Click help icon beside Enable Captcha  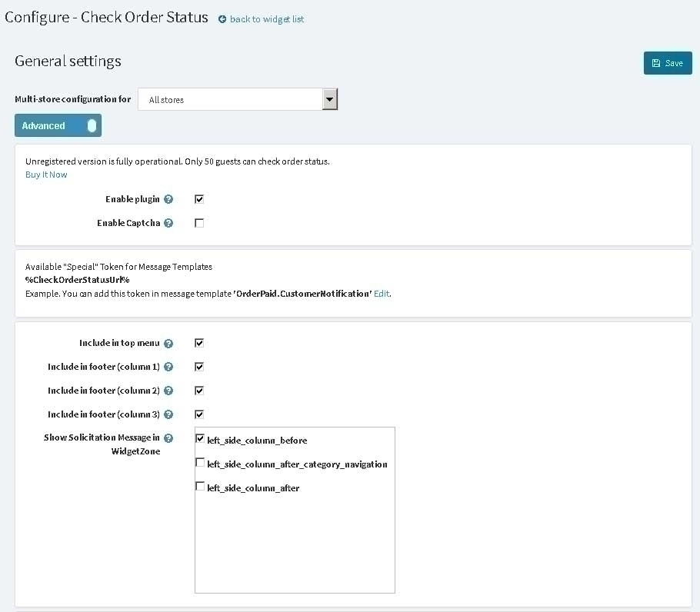(x=168, y=223)
